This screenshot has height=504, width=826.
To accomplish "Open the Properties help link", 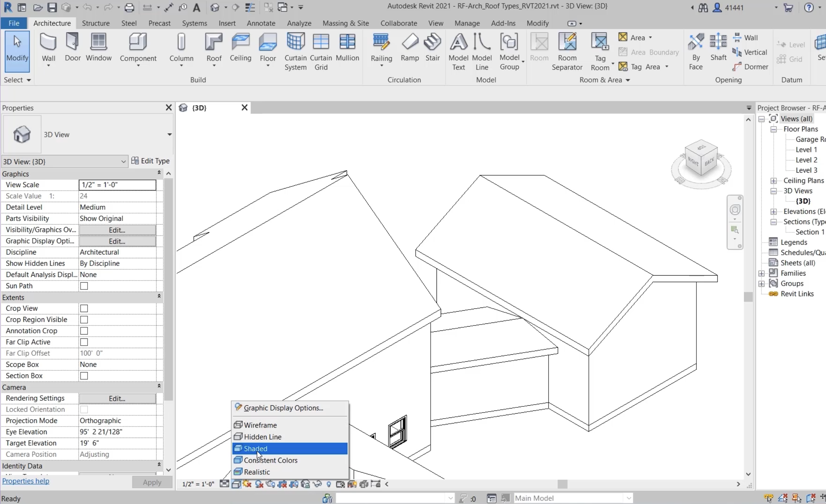I will (x=26, y=481).
